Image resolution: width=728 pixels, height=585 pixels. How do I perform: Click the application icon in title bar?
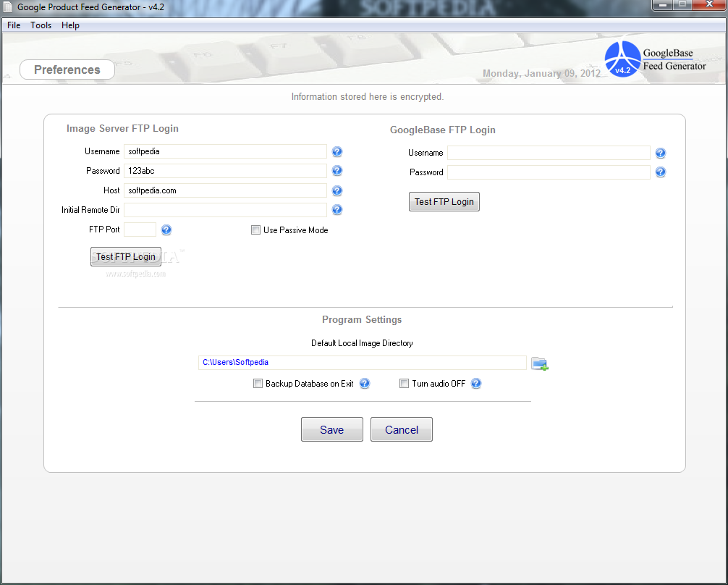tap(8, 7)
